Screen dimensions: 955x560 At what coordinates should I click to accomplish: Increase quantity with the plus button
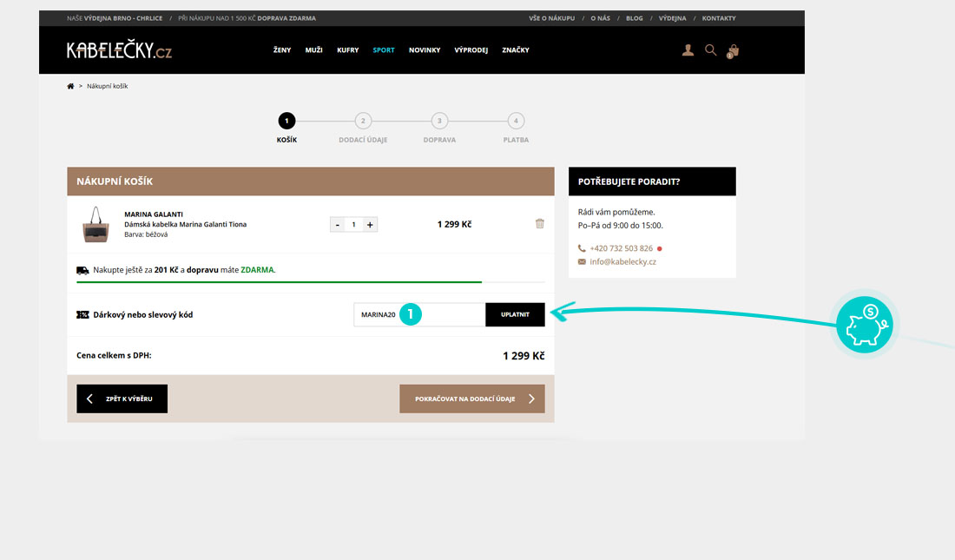pyautogui.click(x=370, y=225)
